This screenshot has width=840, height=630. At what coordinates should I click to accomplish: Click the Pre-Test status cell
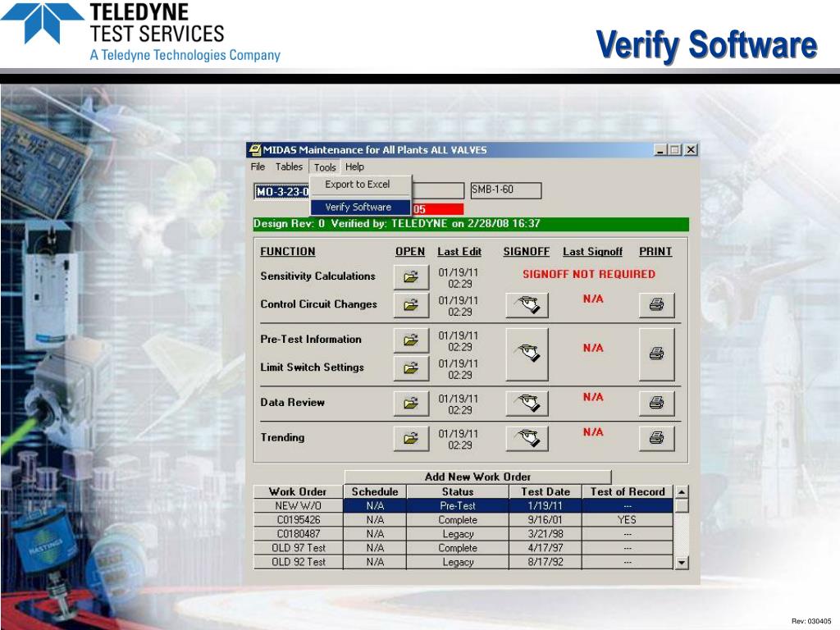[x=458, y=505]
